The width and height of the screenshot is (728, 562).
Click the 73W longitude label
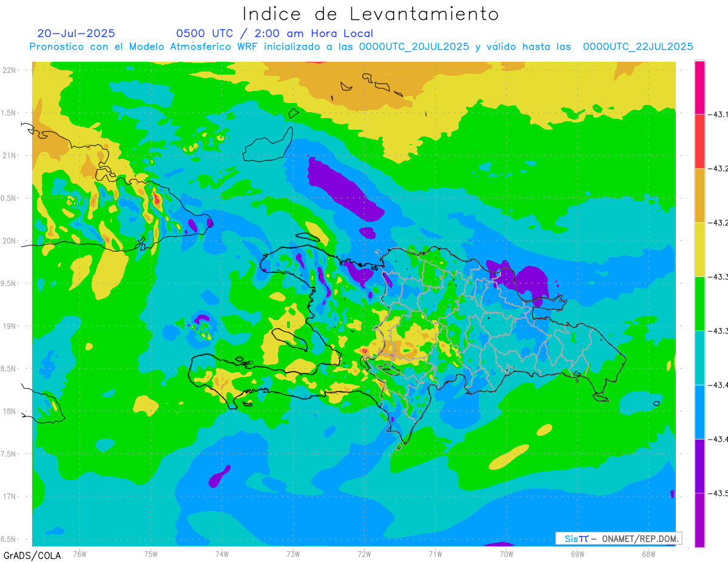[293, 554]
